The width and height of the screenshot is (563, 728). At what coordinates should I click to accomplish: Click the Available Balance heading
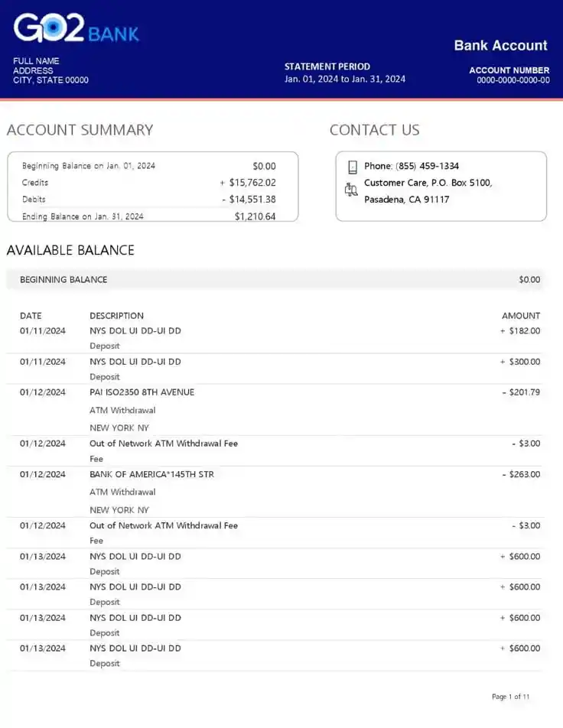(x=70, y=250)
